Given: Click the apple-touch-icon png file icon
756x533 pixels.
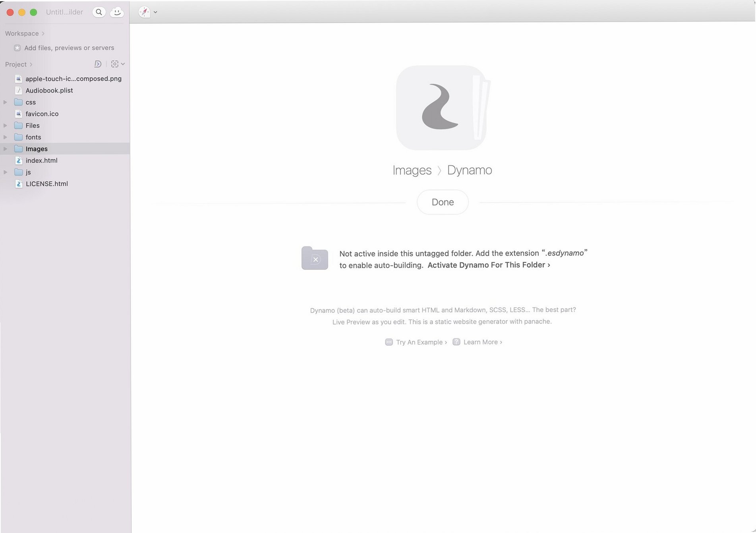Looking at the screenshot, I should tap(18, 79).
